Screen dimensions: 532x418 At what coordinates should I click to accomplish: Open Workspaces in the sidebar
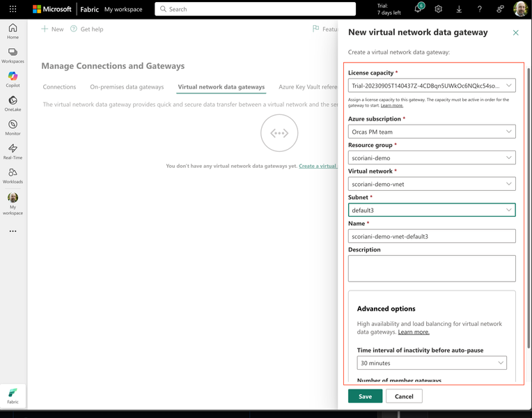coord(13,55)
